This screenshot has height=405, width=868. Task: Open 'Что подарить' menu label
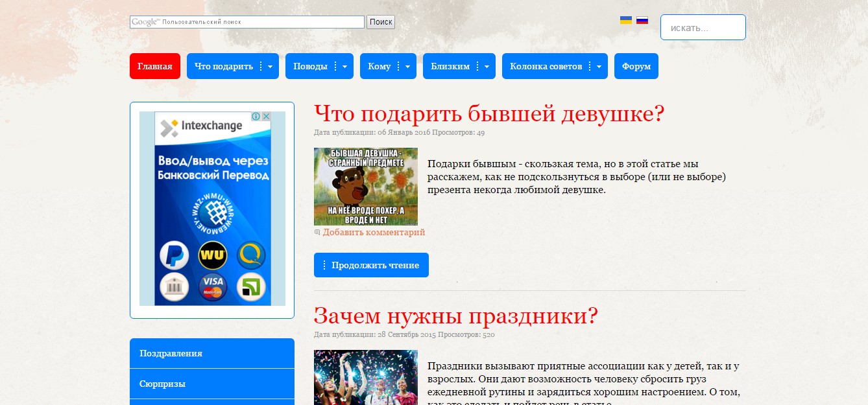(x=224, y=66)
